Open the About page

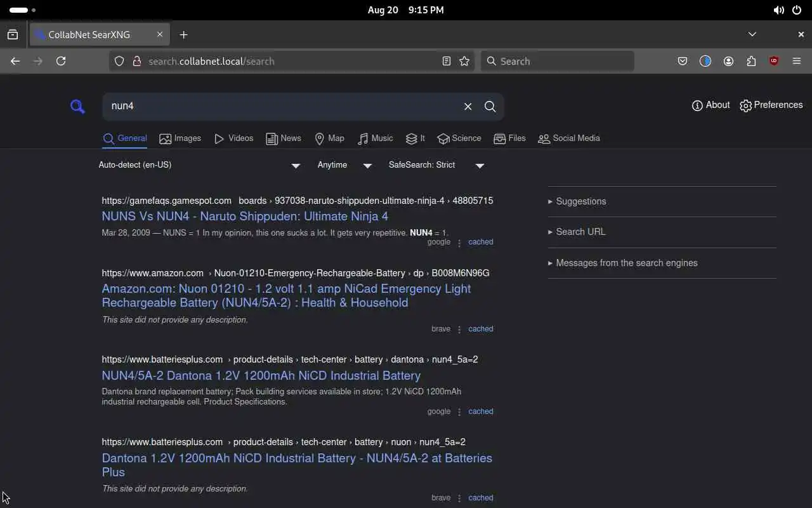tap(711, 105)
